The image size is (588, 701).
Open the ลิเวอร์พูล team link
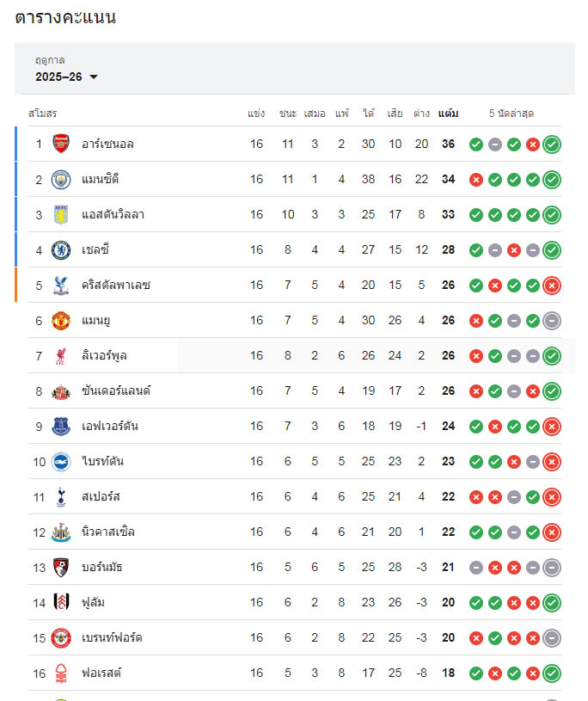[104, 355]
